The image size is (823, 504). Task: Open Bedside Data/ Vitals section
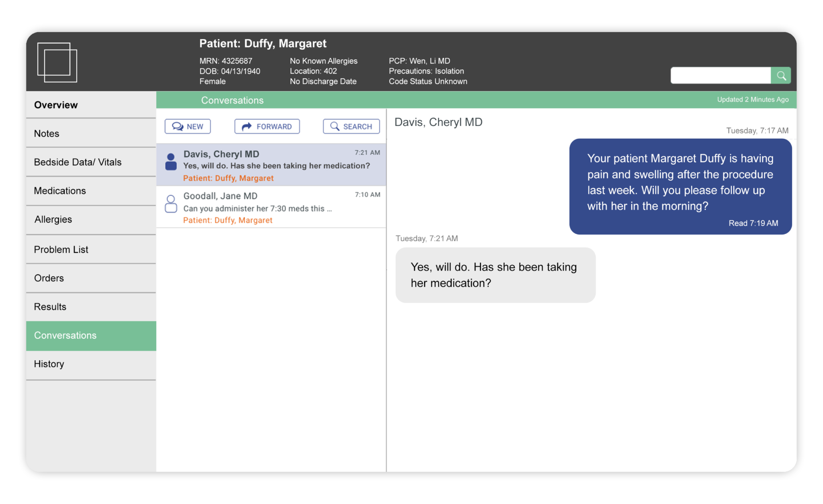(x=91, y=162)
